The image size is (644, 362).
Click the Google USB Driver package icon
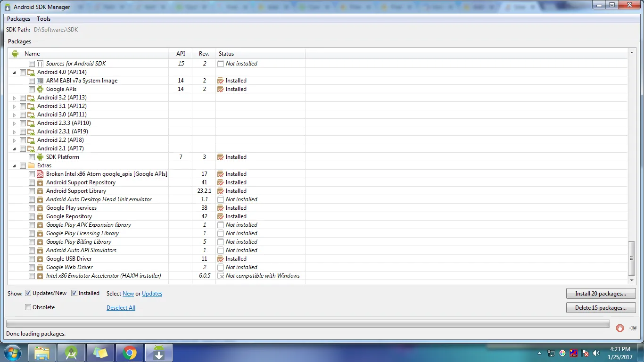40,259
